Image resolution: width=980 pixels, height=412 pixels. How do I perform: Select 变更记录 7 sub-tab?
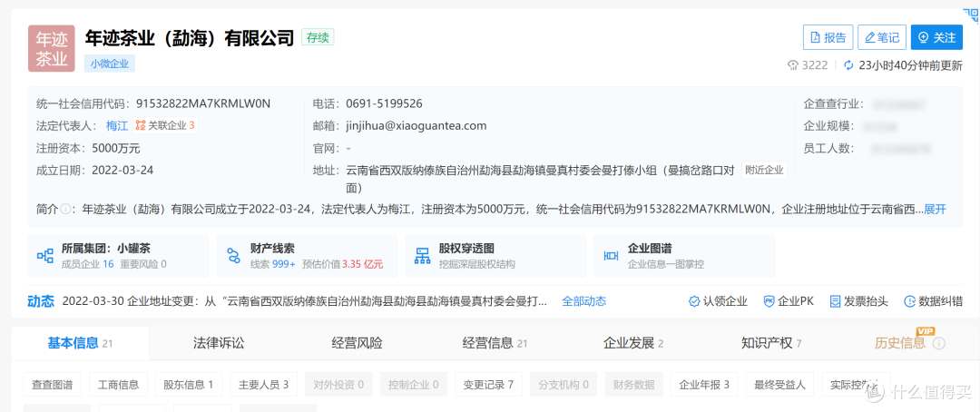point(488,385)
